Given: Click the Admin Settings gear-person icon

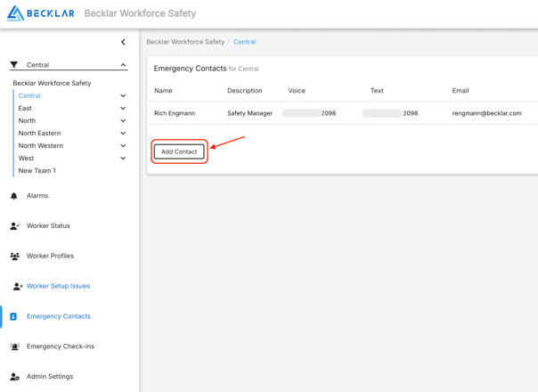Looking at the screenshot, I should 14,377.
